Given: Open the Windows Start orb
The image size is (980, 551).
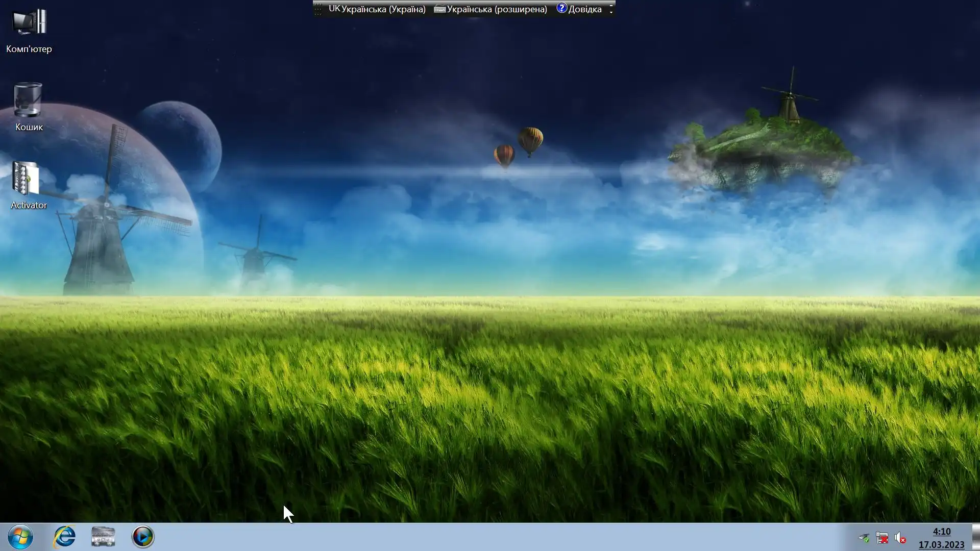Looking at the screenshot, I should click(20, 537).
